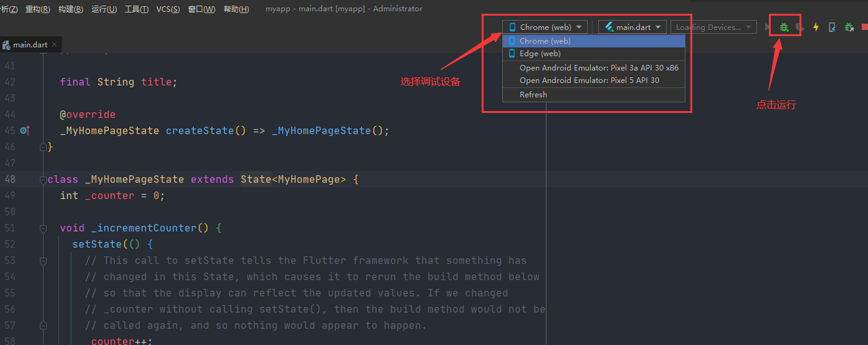Choose Open Android Emulator: Pixel 5 API 30
The width and height of the screenshot is (868, 345).
point(589,80)
